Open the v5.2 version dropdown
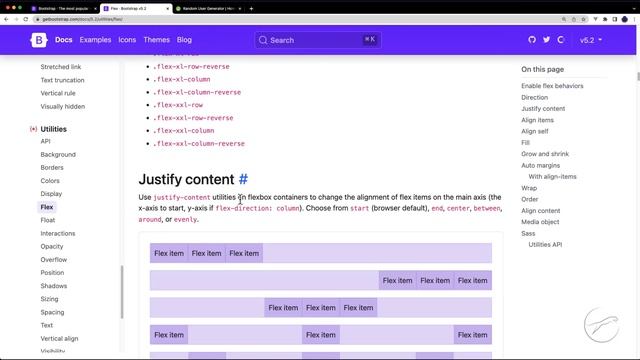This screenshot has height=360, width=640. (x=591, y=40)
